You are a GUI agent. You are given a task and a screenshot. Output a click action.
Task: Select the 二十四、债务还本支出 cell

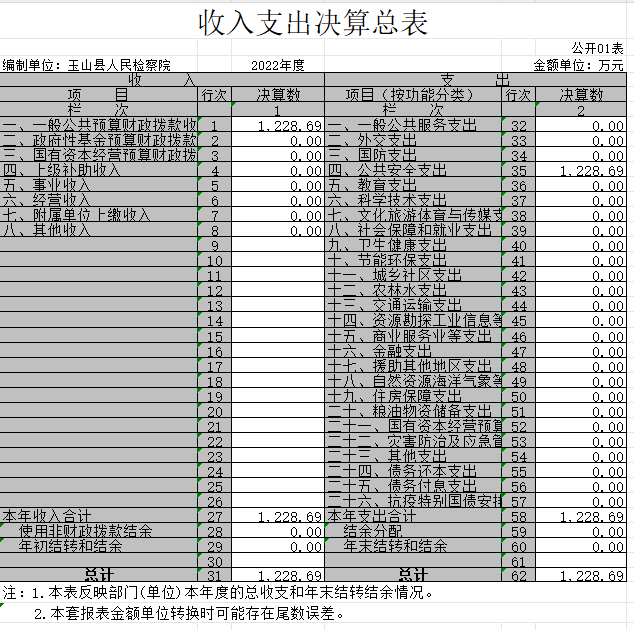click(413, 470)
